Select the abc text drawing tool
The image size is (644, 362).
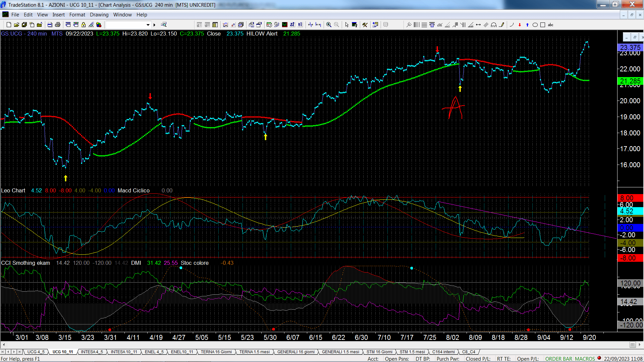point(550,25)
